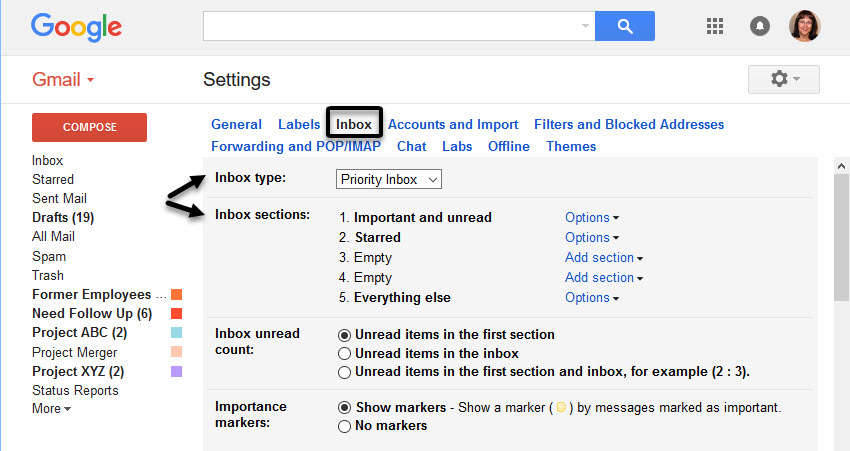850x451 pixels.
Task: Select Unread items in the first section
Action: 344,335
